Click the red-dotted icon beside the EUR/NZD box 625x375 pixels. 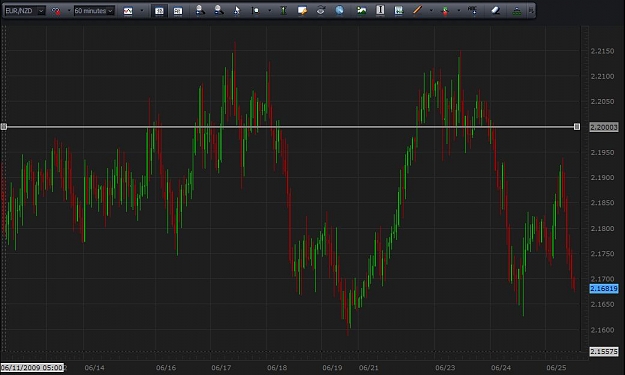pyautogui.click(x=56, y=11)
